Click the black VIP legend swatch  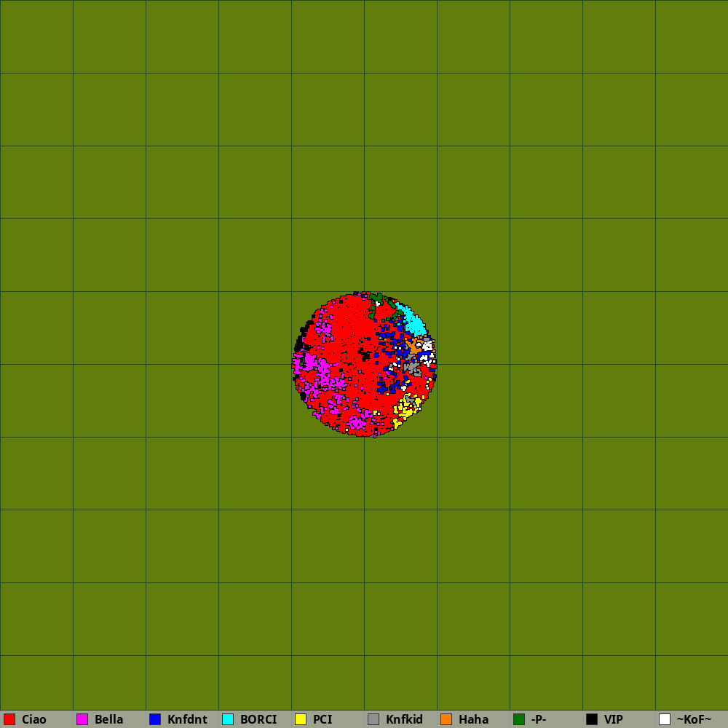[x=592, y=719]
